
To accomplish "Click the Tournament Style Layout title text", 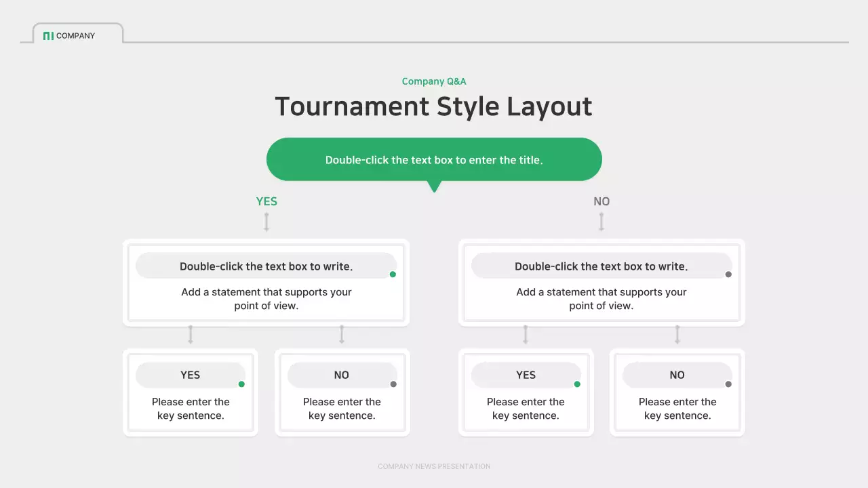I will pos(434,106).
